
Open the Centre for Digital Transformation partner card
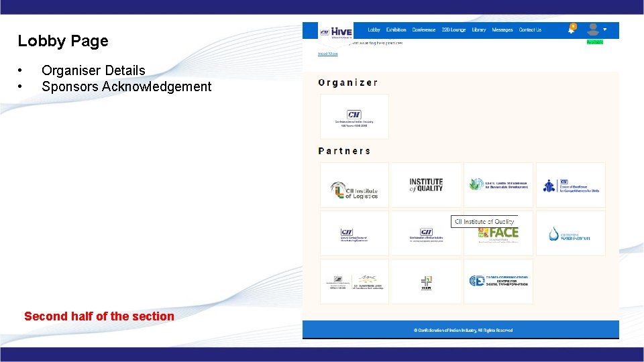[498, 282]
